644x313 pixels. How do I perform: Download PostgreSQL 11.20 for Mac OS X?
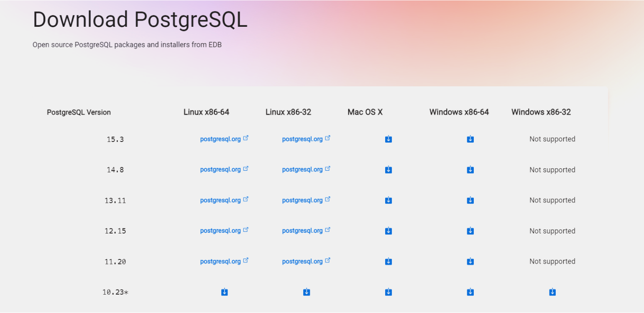388,262
